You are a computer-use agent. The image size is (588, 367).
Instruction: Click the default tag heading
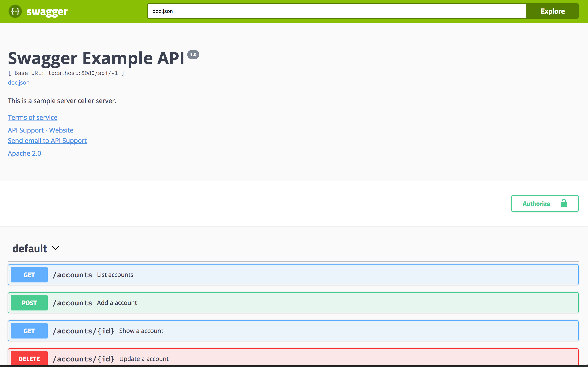pos(30,249)
